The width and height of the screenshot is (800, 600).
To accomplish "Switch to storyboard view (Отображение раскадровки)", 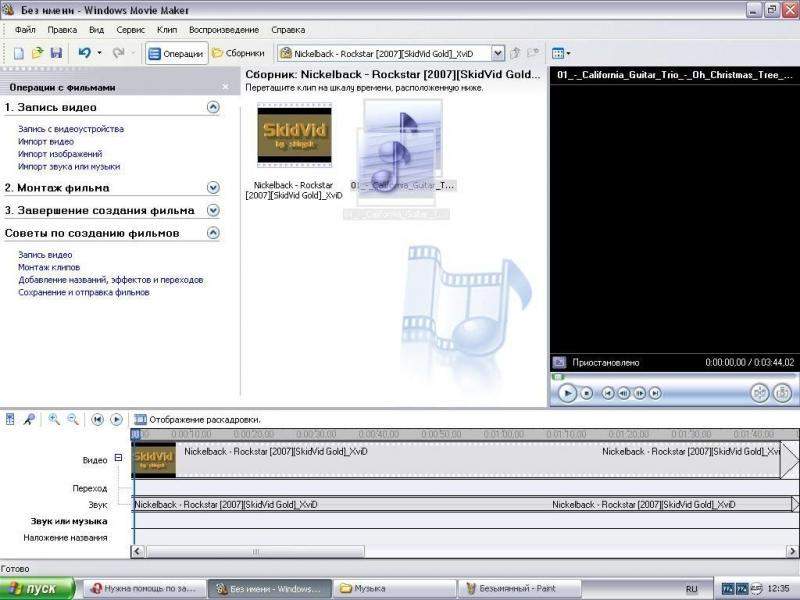I will (x=196, y=420).
